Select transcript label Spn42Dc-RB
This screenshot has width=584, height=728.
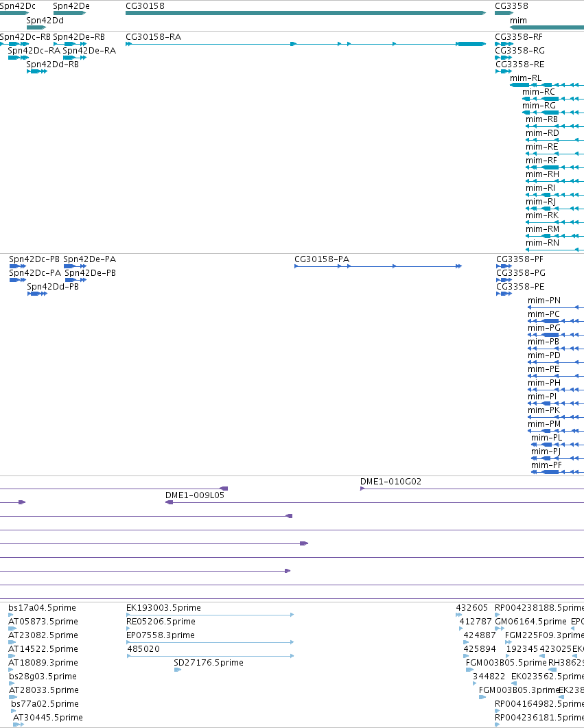pos(25,37)
